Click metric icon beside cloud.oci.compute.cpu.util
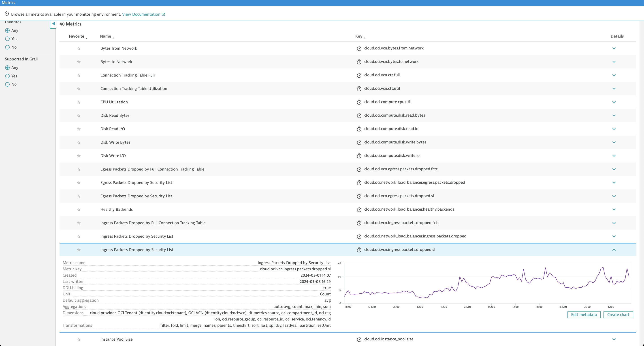The width and height of the screenshot is (644, 346). [359, 102]
